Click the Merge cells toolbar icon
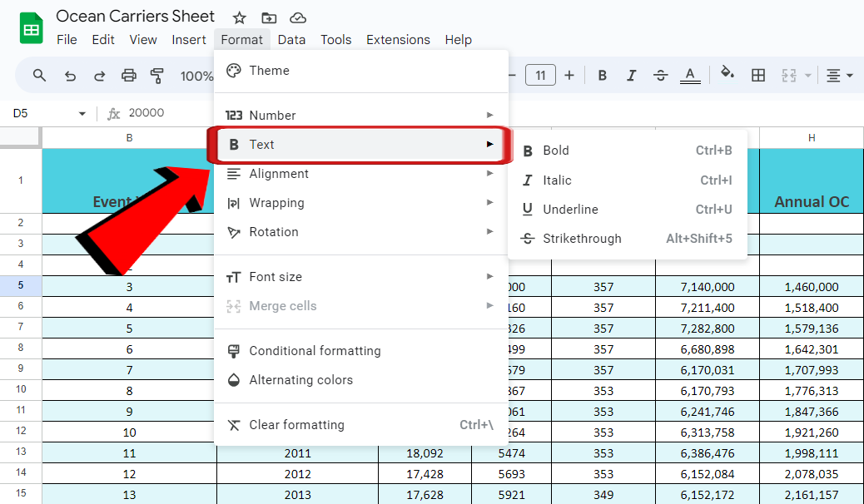This screenshot has height=504, width=864. click(x=789, y=75)
